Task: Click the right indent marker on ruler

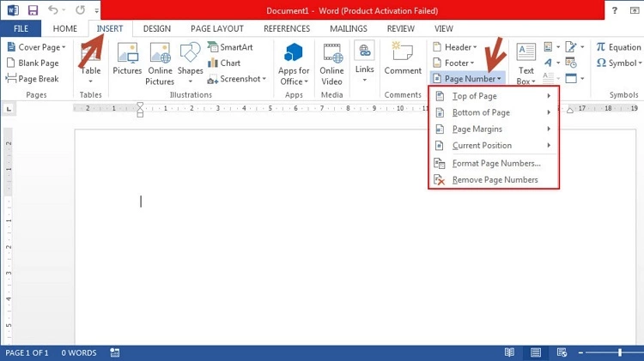Action: point(570,111)
